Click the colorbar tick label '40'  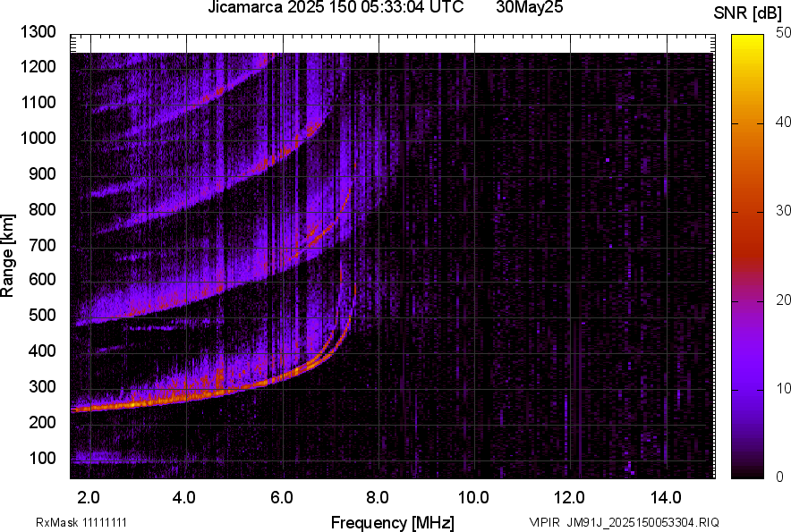pyautogui.click(x=784, y=122)
